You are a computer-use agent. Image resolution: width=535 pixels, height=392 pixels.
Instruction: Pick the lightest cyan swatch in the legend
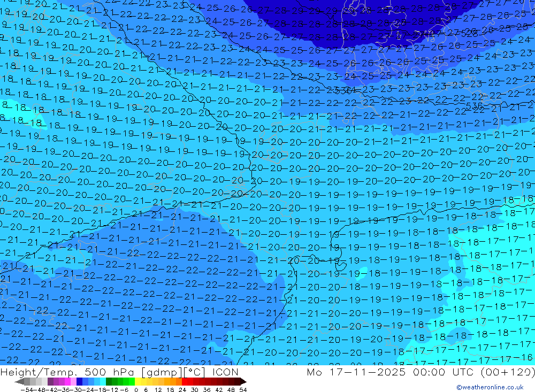[x=103, y=381]
